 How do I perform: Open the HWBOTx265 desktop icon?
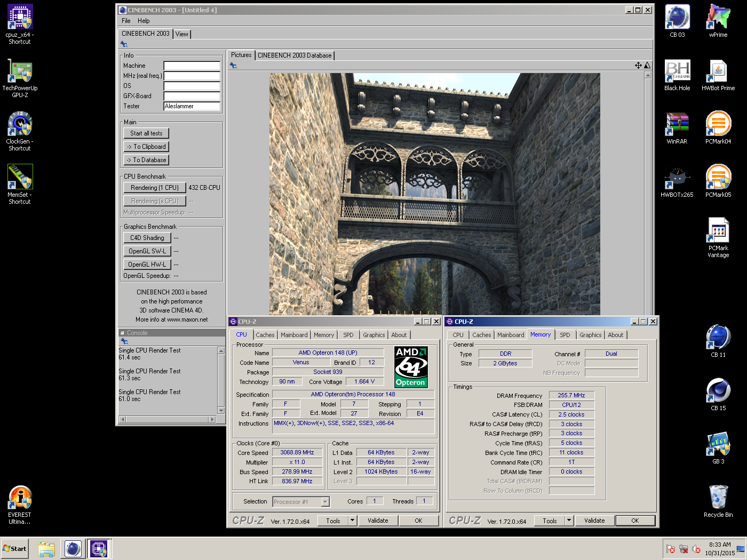(677, 181)
